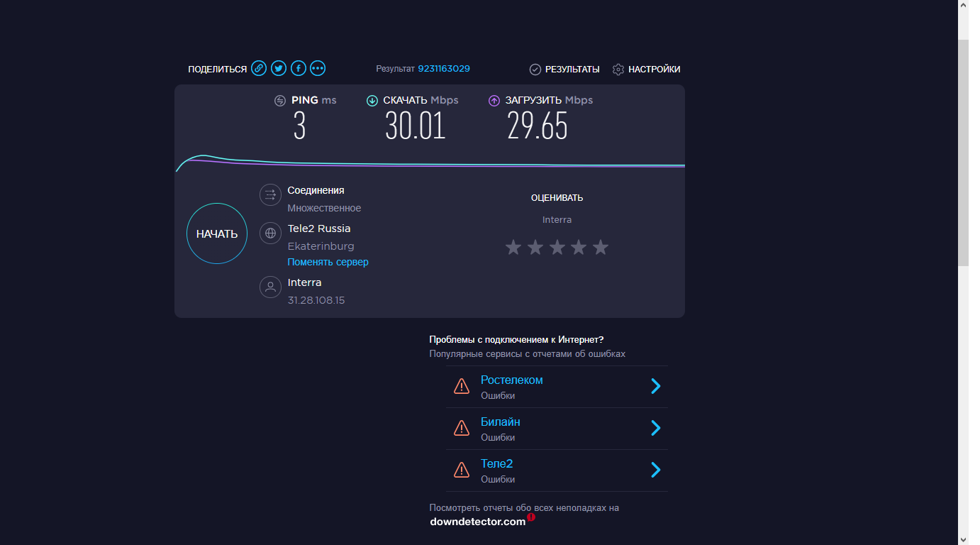The image size is (980, 545).
Task: Expand the Билайн outage chevron
Action: click(x=656, y=428)
